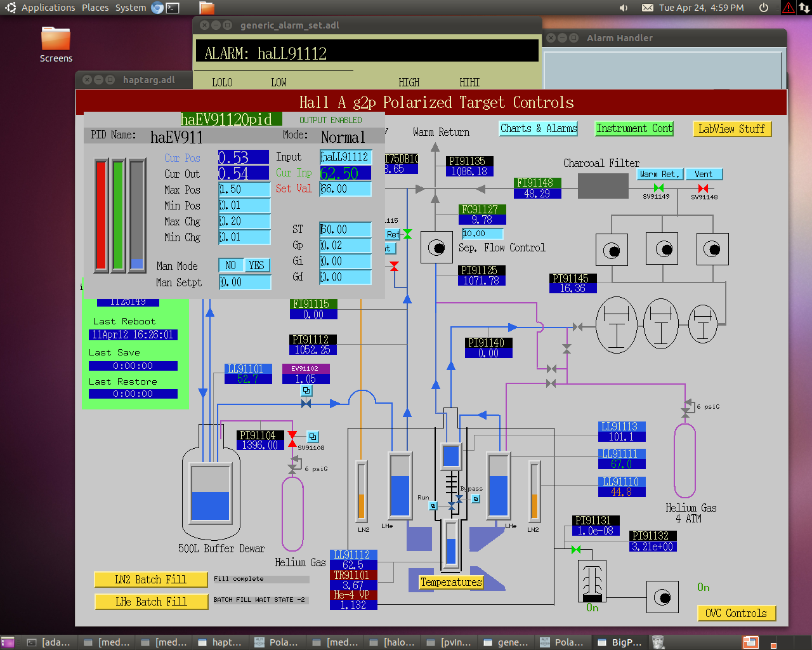Click the green valve below PI91131
Viewport: 812px width, 650px height.
pos(576,549)
